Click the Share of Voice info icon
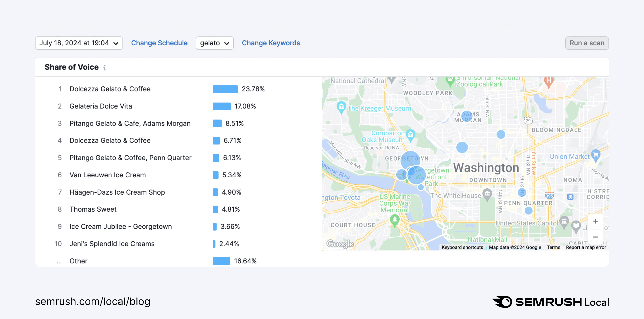Image resolution: width=644 pixels, height=319 pixels. coord(105,68)
